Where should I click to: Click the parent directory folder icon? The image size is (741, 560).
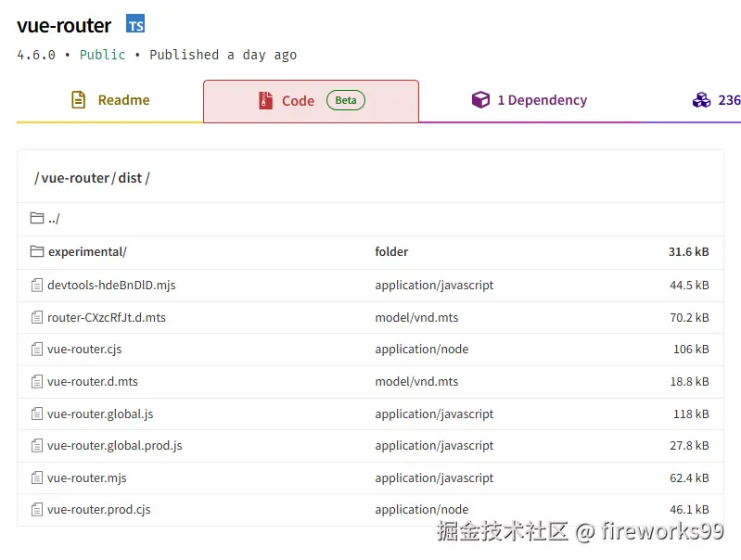[37, 218]
